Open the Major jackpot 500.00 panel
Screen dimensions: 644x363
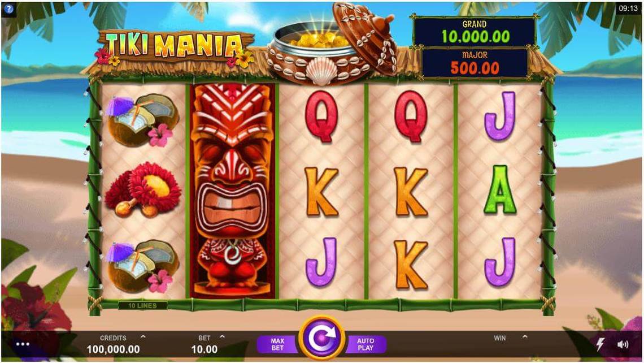click(x=475, y=63)
